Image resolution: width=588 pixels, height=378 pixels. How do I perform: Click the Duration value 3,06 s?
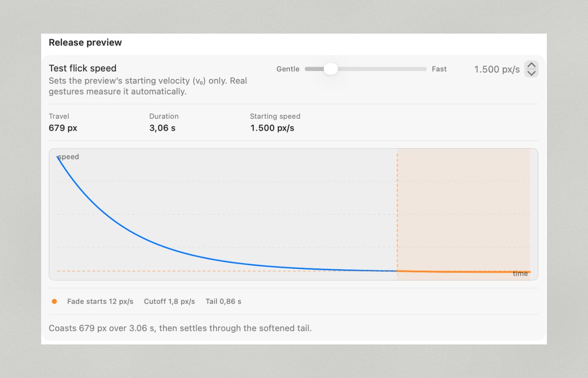(x=163, y=128)
